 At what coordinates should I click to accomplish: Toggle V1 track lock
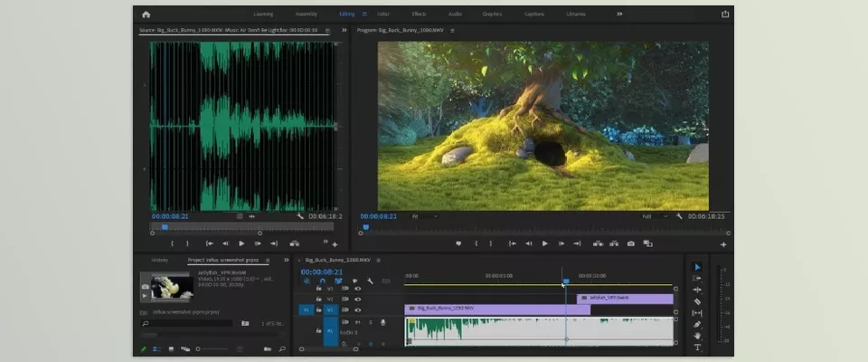click(318, 310)
